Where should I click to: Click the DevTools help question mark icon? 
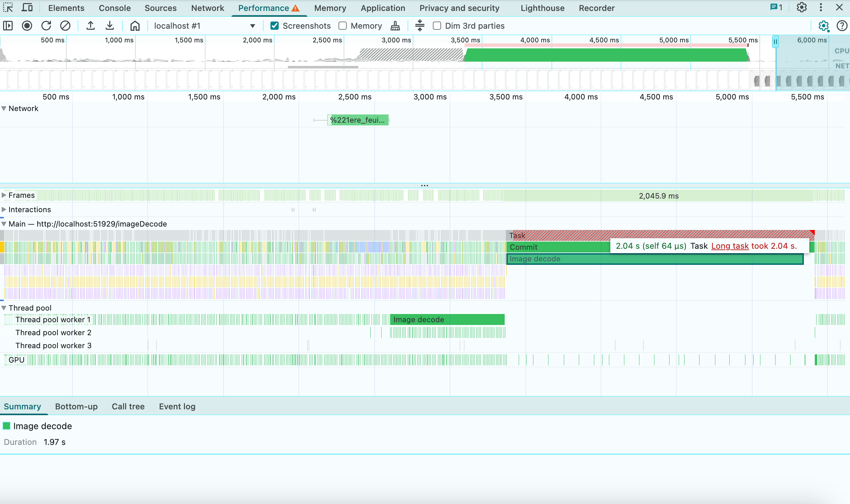point(842,26)
